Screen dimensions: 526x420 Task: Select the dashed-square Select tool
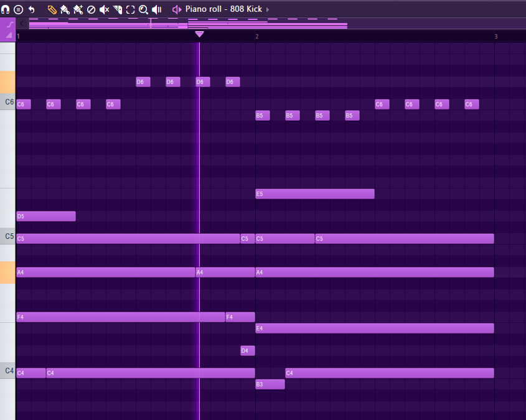coord(131,9)
